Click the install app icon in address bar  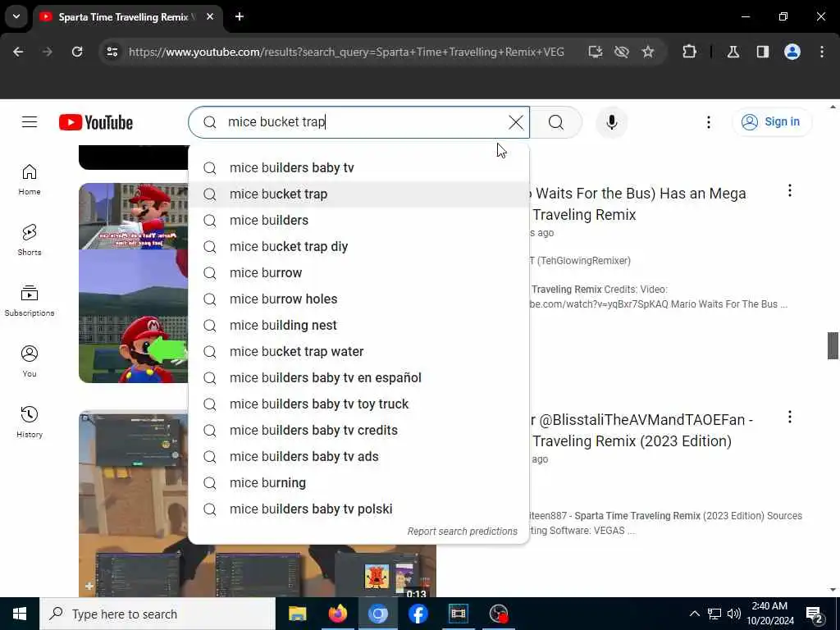pos(596,52)
